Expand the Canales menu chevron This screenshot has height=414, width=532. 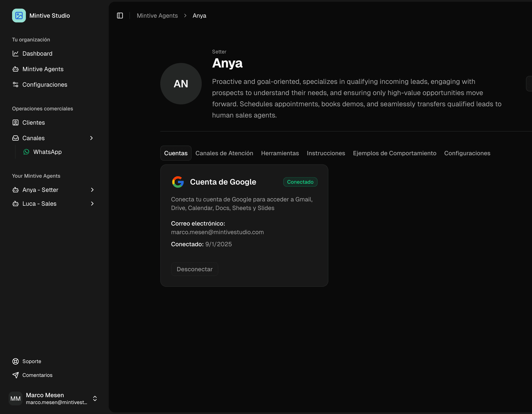91,138
